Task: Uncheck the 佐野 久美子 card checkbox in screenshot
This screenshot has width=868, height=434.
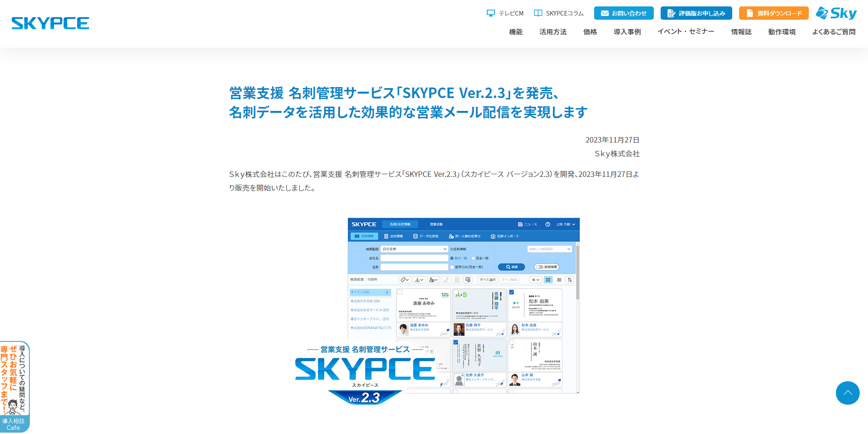Action: pyautogui.click(x=456, y=342)
